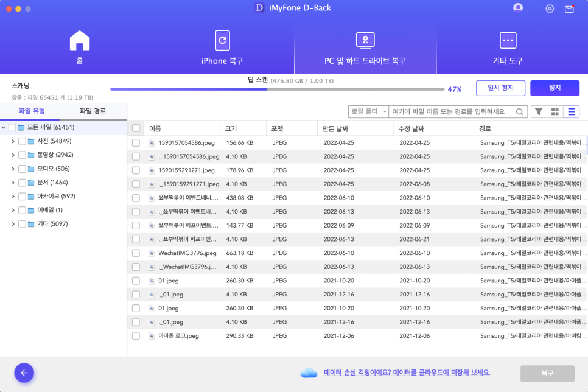This screenshot has height=392, width=588.
Task: Toggle the select-all checkbox in table header
Action: (x=136, y=128)
